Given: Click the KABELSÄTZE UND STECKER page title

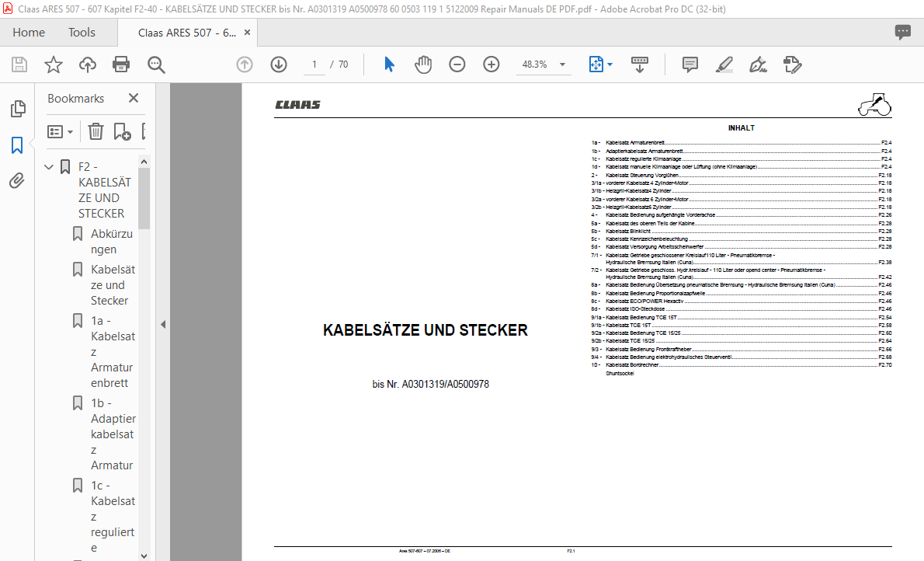Looking at the screenshot, I should [x=426, y=330].
